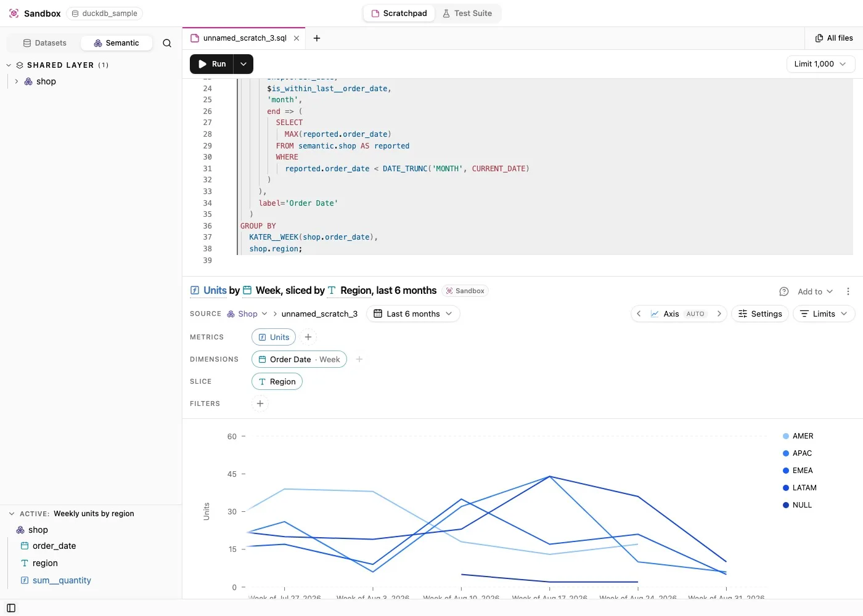Screen dimensions: 863x616
Task: Toggle the APAC series in legend
Action: point(797,453)
